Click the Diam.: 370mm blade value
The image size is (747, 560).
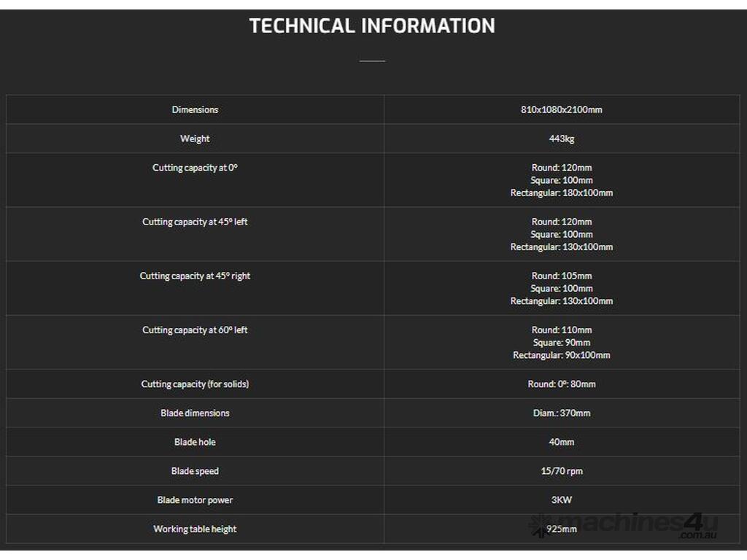(x=561, y=413)
